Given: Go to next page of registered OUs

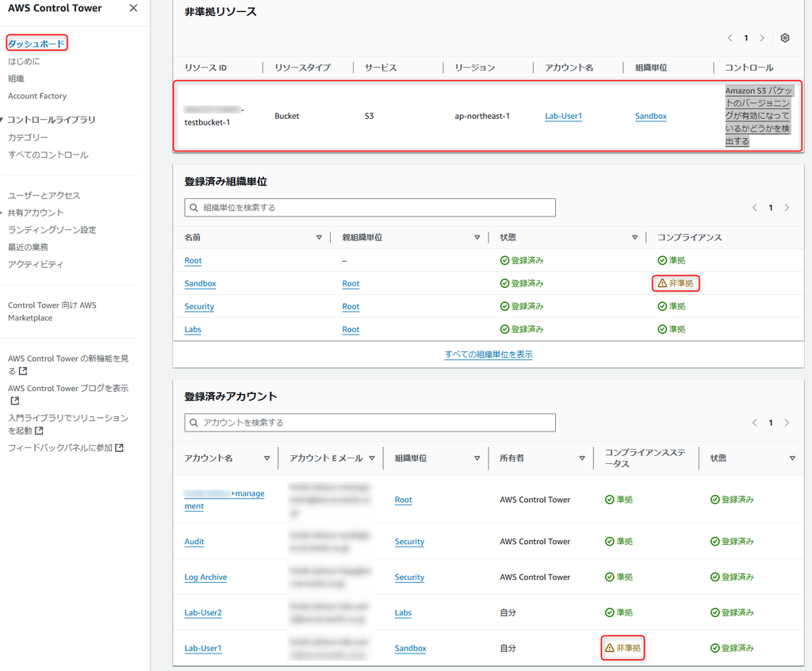Looking at the screenshot, I should (x=787, y=207).
